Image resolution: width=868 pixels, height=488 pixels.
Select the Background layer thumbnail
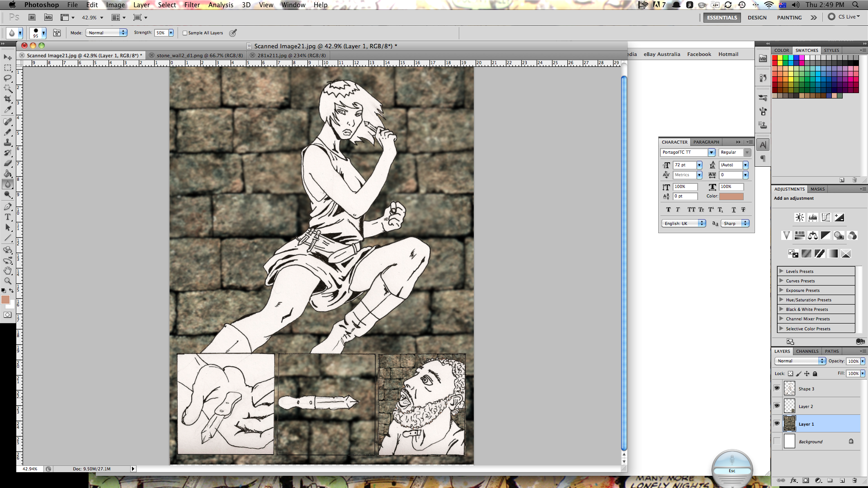789,441
